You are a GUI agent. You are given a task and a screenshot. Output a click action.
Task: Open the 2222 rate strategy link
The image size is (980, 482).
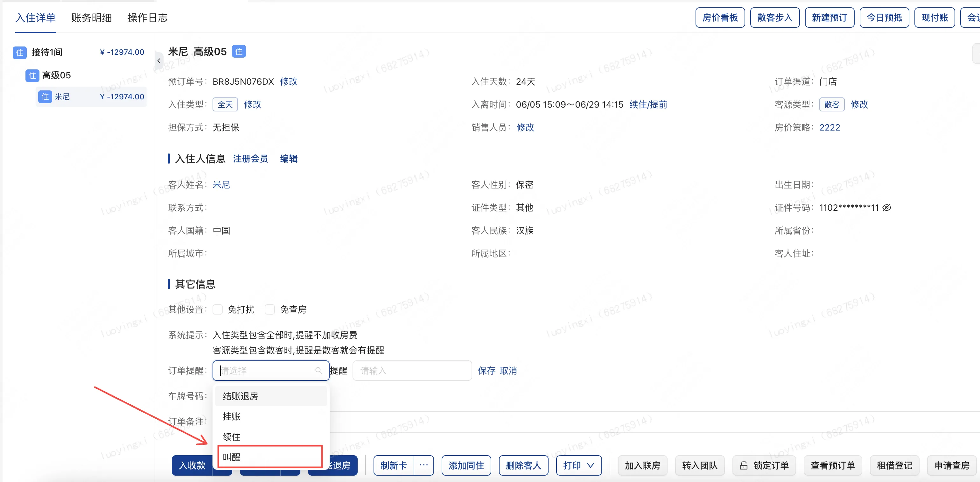pyautogui.click(x=829, y=127)
